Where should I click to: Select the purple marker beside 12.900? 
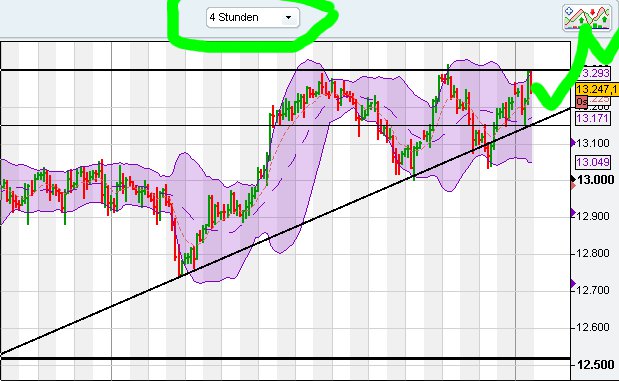pyautogui.click(x=573, y=213)
